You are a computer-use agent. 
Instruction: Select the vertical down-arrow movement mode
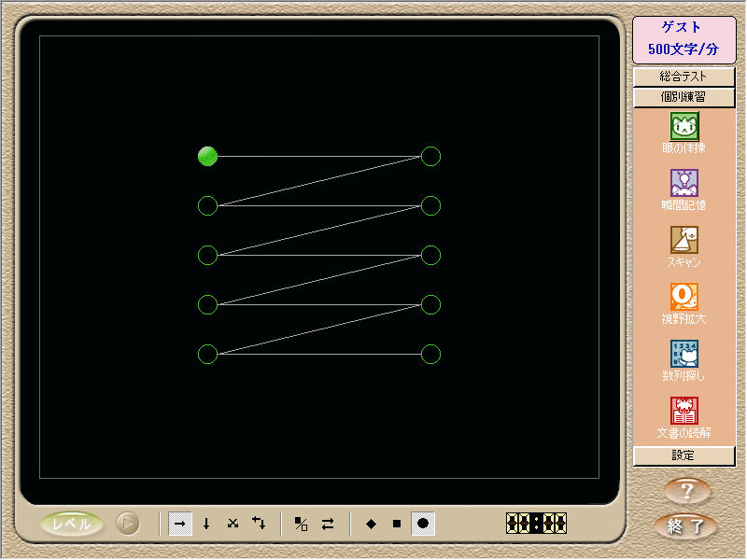(x=206, y=524)
